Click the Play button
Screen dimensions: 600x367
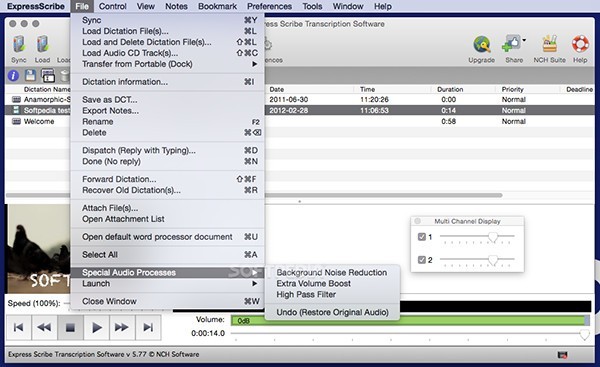click(96, 328)
